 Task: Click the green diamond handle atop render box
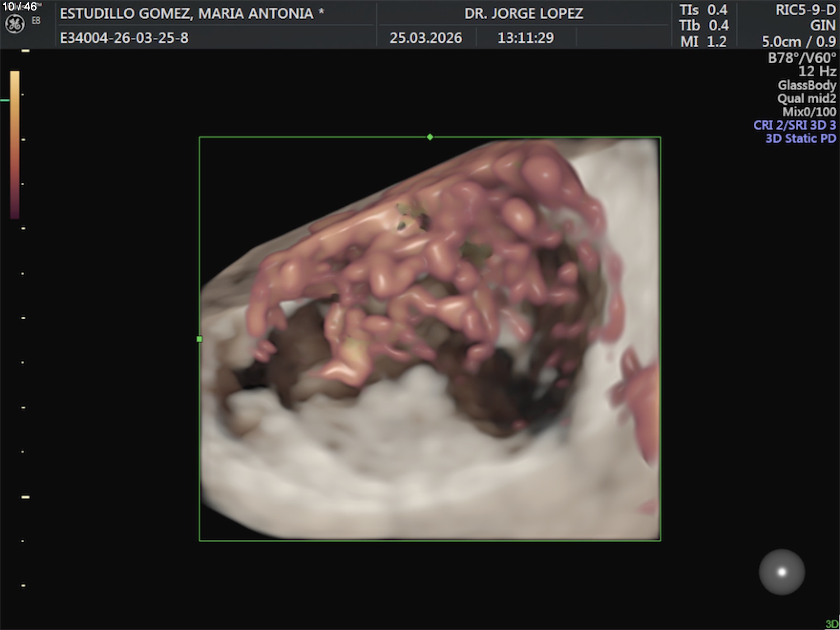tap(430, 137)
